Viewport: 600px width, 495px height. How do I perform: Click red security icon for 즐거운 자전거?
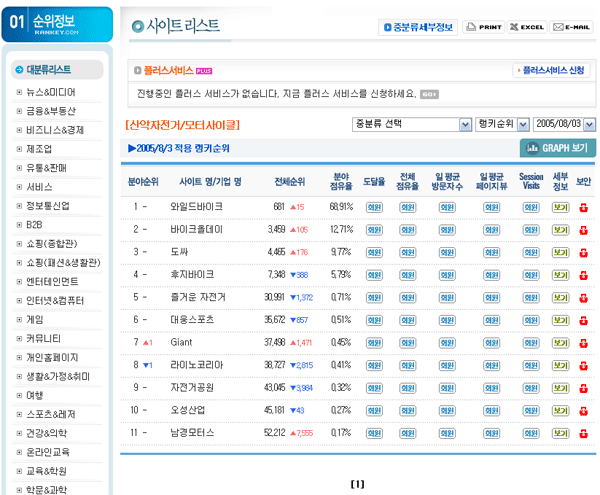pyautogui.click(x=583, y=298)
